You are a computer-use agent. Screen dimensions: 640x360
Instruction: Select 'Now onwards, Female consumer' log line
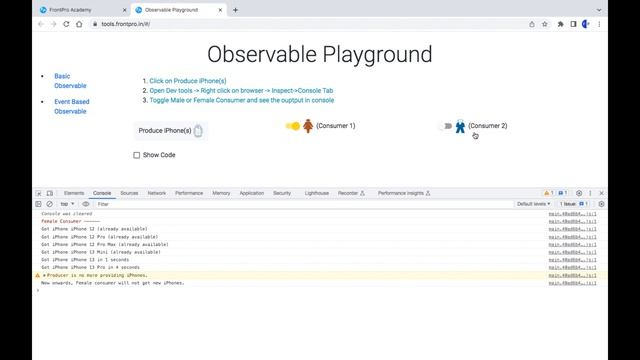113,282
